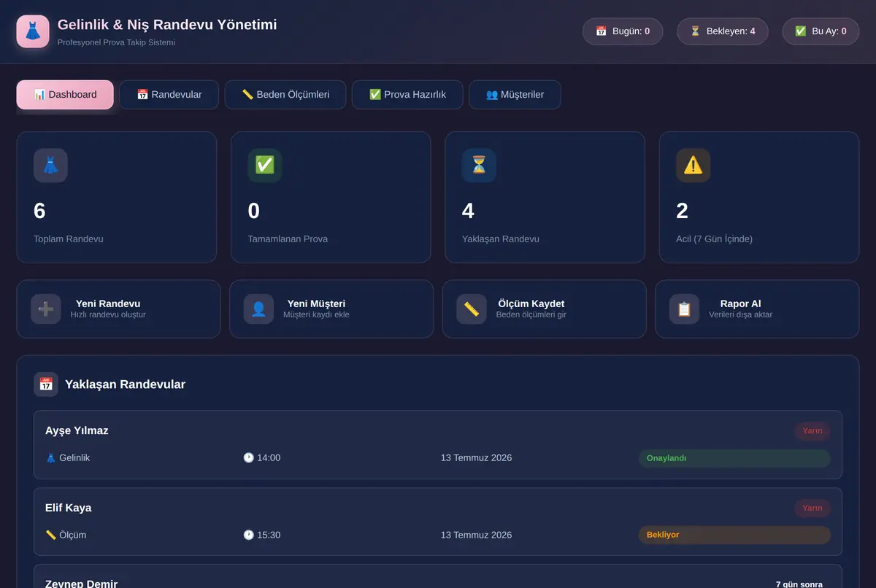Open the Müşteriler tab
The image size is (876, 588).
click(515, 95)
